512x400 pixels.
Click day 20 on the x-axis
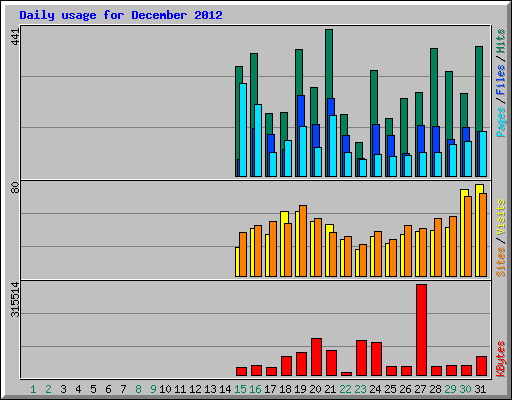click(x=315, y=389)
